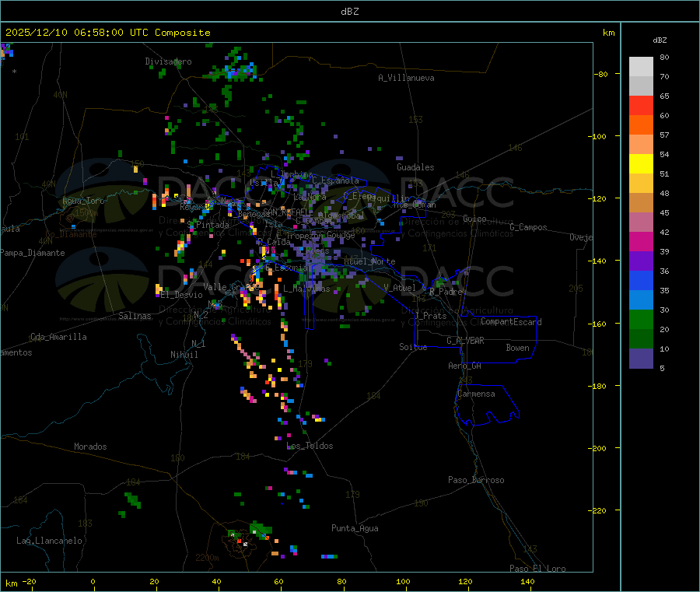Click the -160 km vertical axis tick
Viewport: 700px width, 592px height.
pyautogui.click(x=597, y=324)
